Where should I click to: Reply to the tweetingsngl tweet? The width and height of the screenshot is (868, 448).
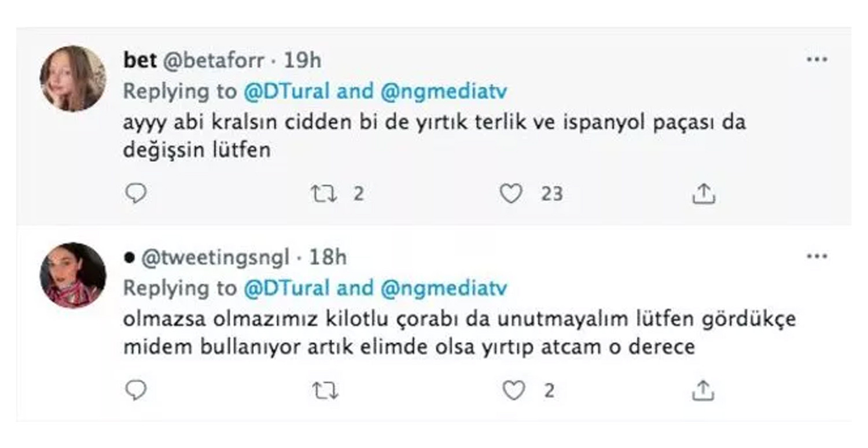(x=135, y=391)
